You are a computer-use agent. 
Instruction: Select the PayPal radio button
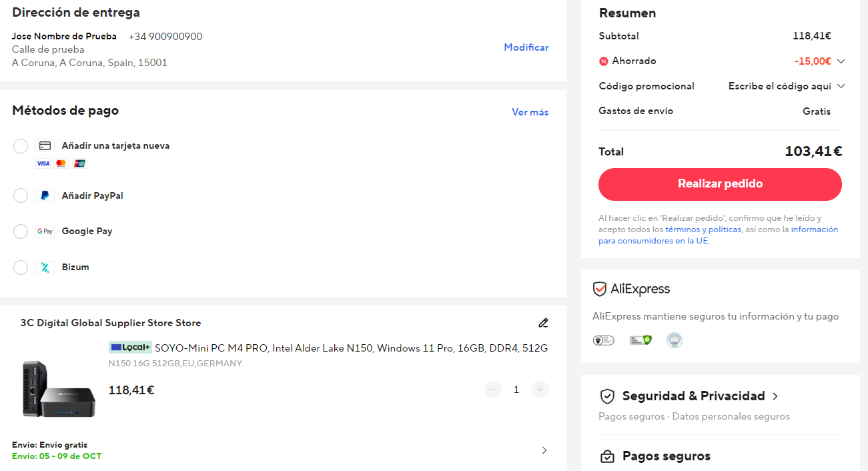(x=21, y=195)
